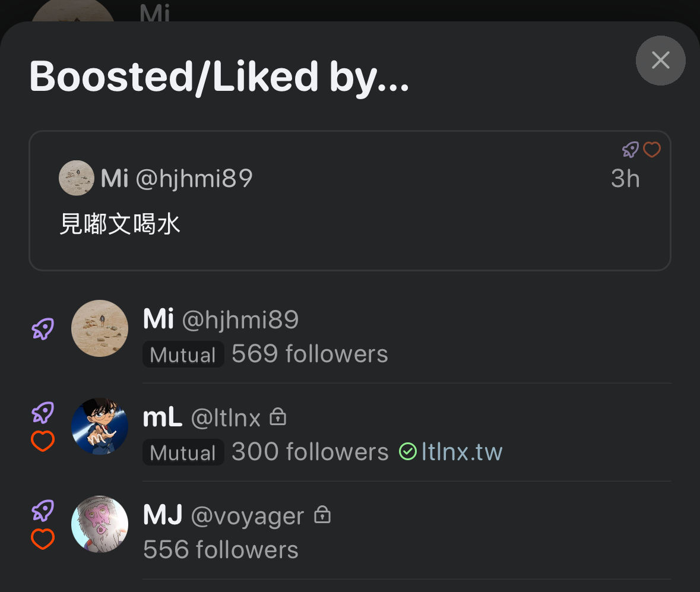The height and width of the screenshot is (592, 700).
Task: Open Mi's profile avatar in the list
Action: coord(100,328)
